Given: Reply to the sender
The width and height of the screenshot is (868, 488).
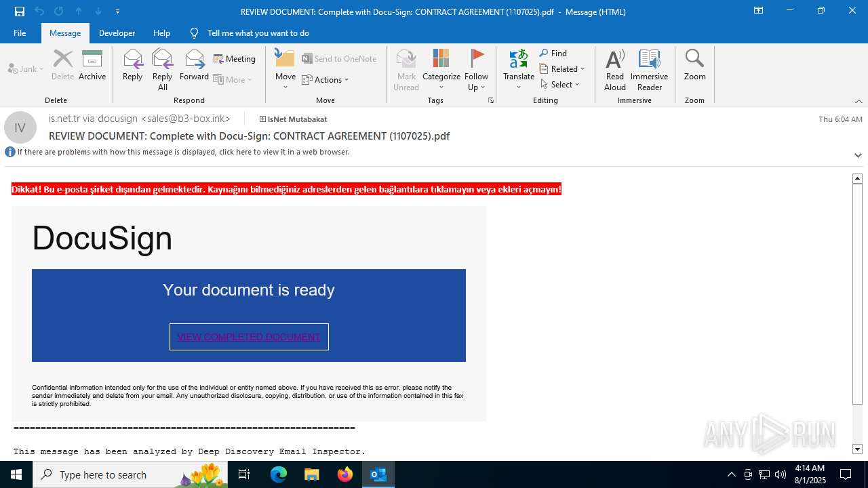Looking at the screenshot, I should 132,65.
